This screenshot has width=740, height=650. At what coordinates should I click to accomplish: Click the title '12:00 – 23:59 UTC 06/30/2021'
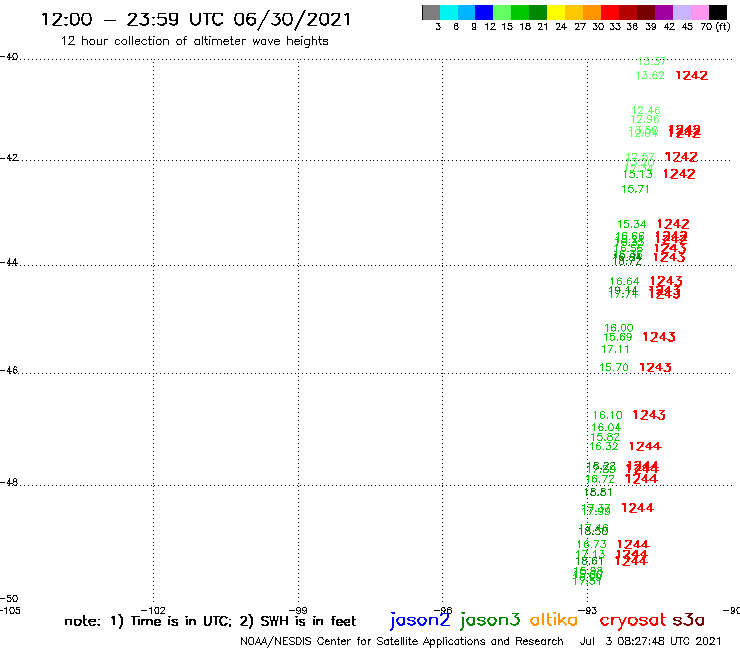[x=196, y=20]
